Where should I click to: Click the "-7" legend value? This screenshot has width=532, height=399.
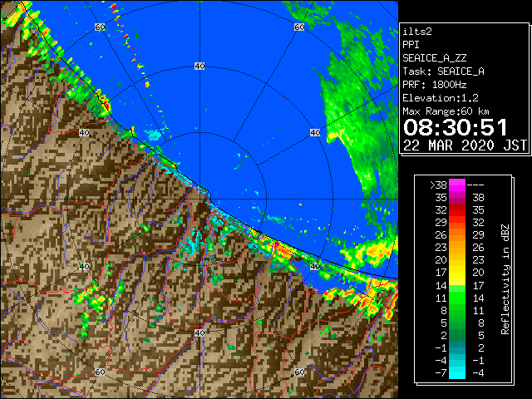point(441,373)
